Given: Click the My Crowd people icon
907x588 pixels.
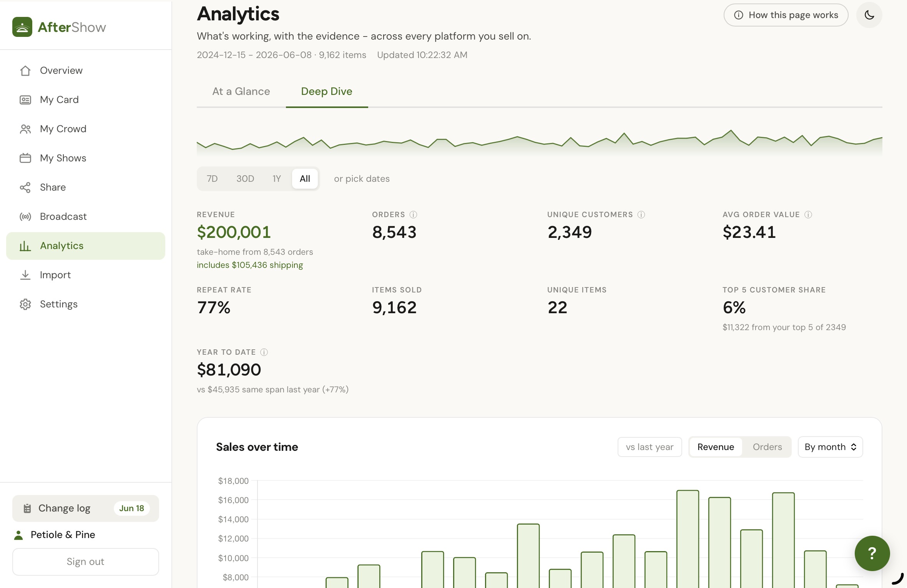Looking at the screenshot, I should coord(25,129).
